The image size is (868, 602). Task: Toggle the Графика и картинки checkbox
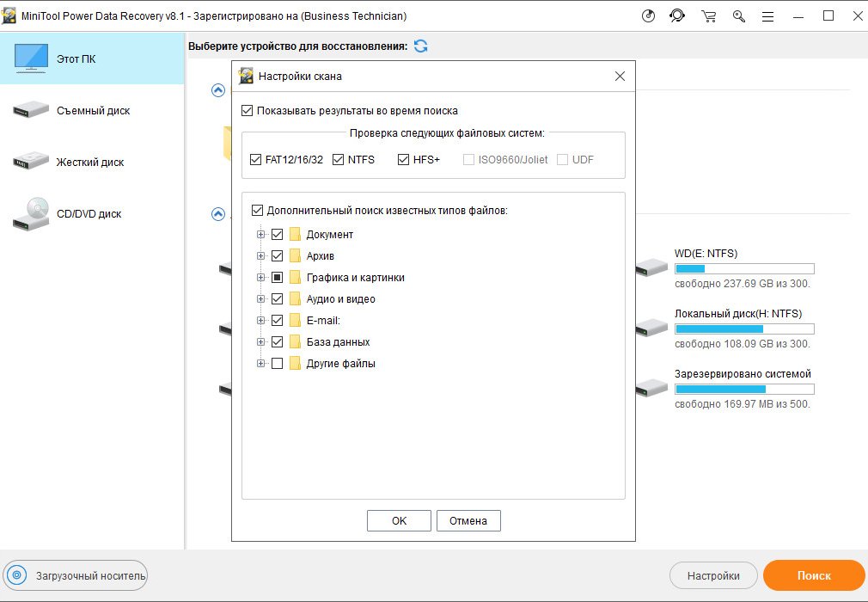pyautogui.click(x=278, y=278)
